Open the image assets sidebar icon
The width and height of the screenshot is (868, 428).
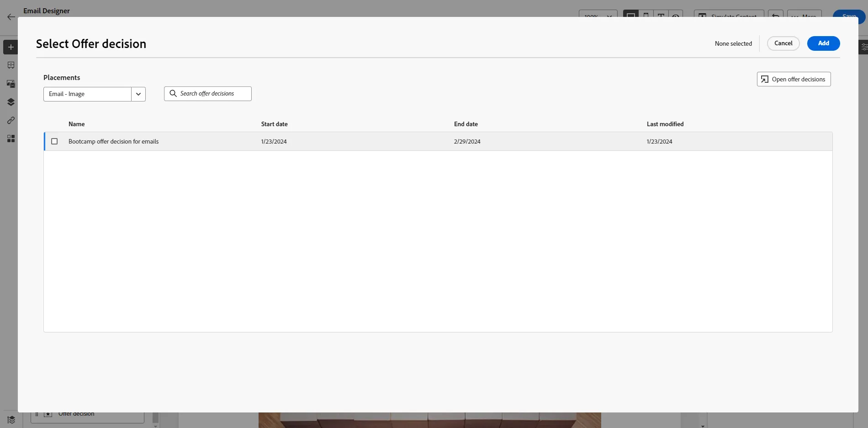pos(11,84)
